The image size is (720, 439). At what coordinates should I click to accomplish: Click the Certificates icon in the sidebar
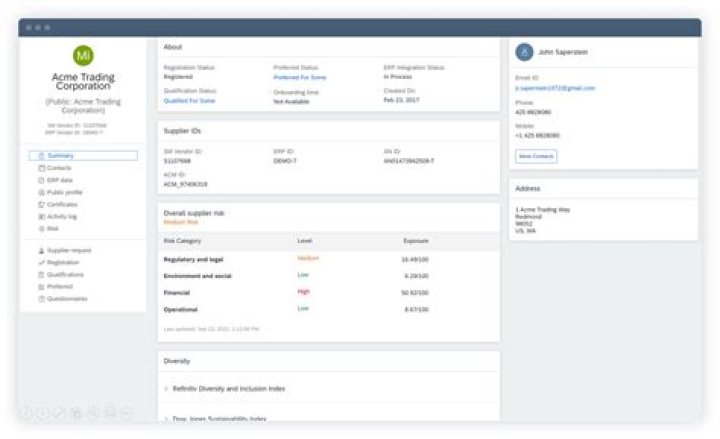pos(41,205)
